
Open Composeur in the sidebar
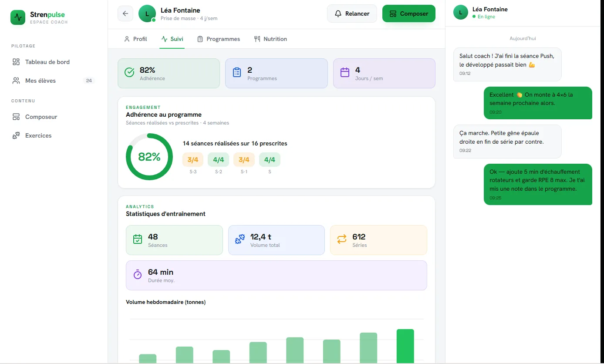click(x=54, y=117)
